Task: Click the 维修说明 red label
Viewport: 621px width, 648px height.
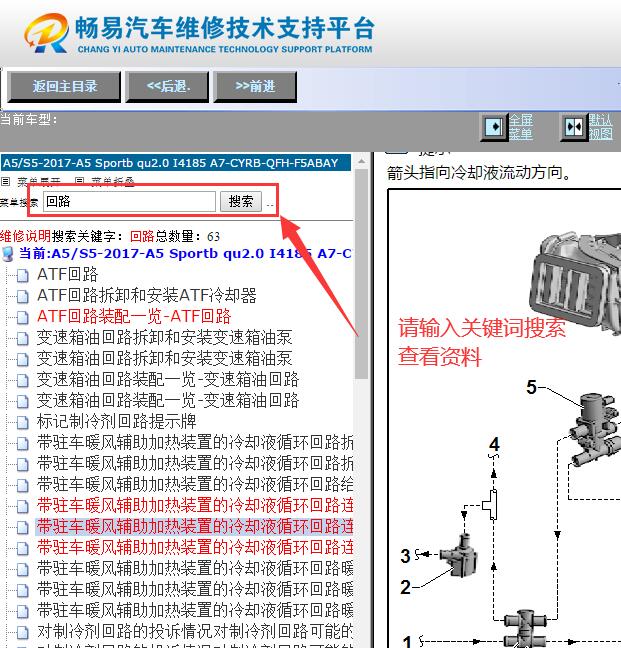Action: (25, 236)
